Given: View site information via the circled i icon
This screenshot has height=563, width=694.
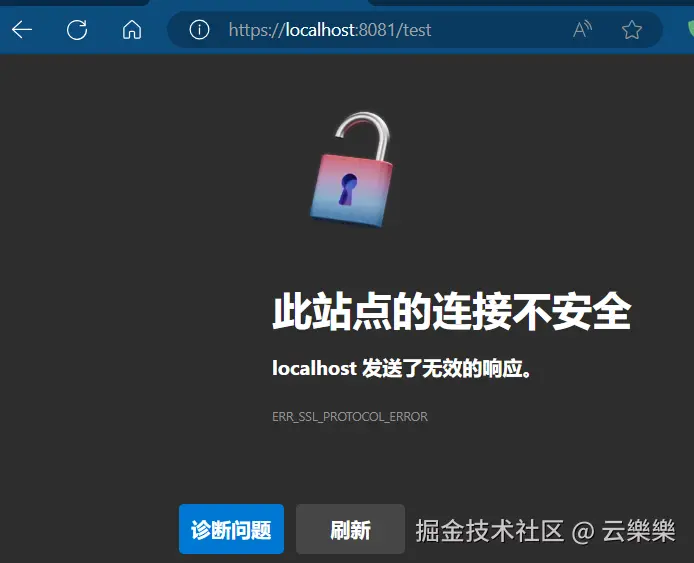Looking at the screenshot, I should coord(199,30).
